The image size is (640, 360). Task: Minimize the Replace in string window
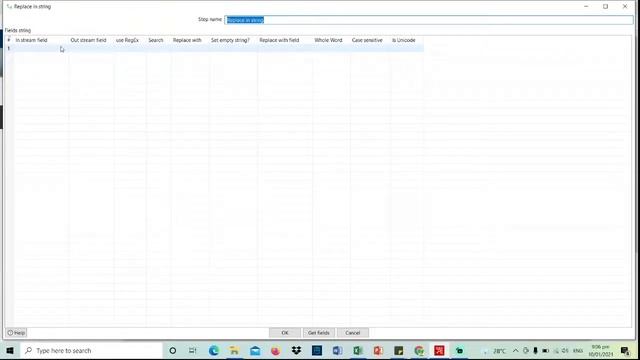click(x=586, y=7)
